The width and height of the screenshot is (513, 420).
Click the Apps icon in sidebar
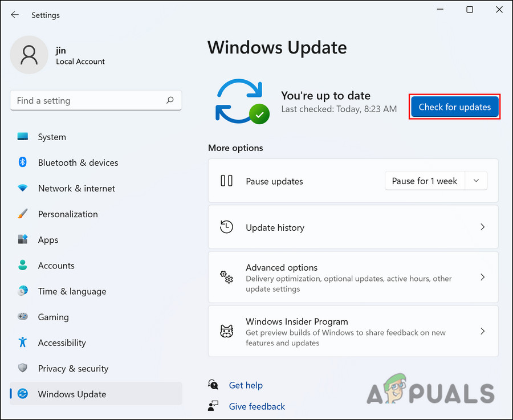coord(23,239)
